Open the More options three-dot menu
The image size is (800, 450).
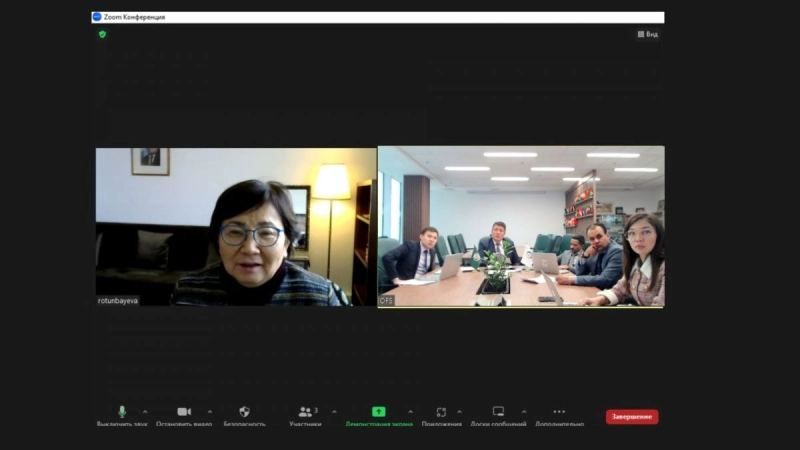[559, 412]
